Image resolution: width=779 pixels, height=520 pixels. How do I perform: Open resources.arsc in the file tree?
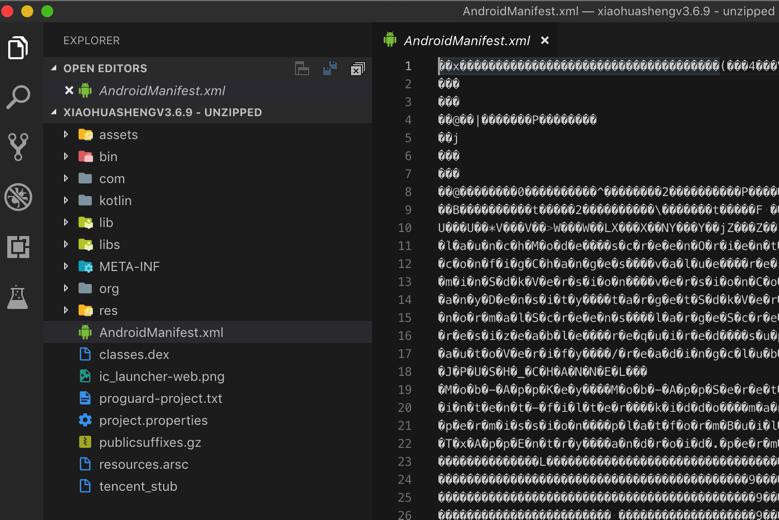[x=143, y=464]
